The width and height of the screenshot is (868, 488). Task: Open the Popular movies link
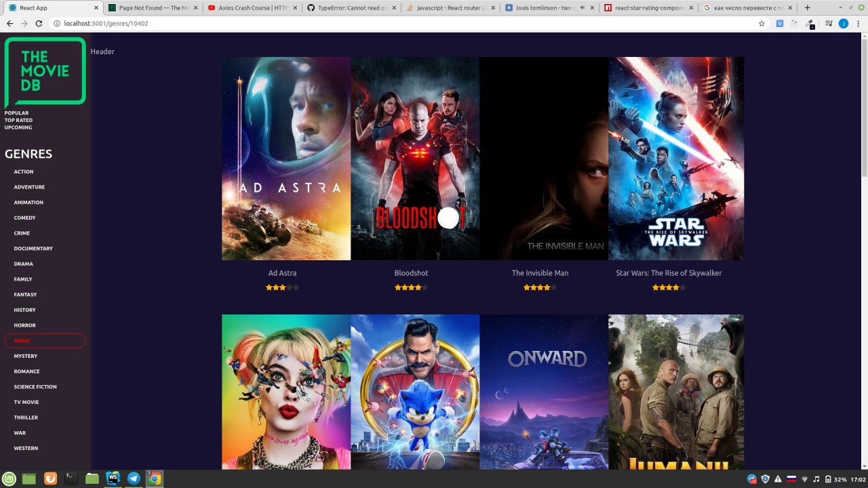(17, 113)
